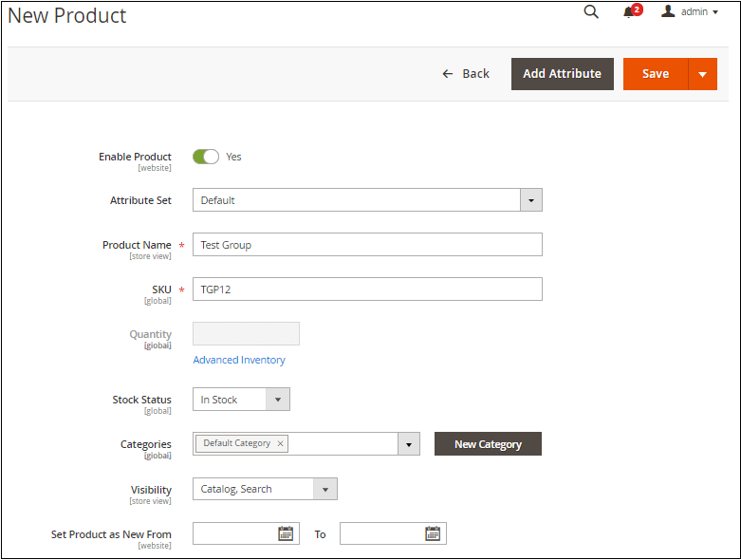Click the disabled Quantity field
Screen dimensions: 741x560
pyautogui.click(x=246, y=334)
